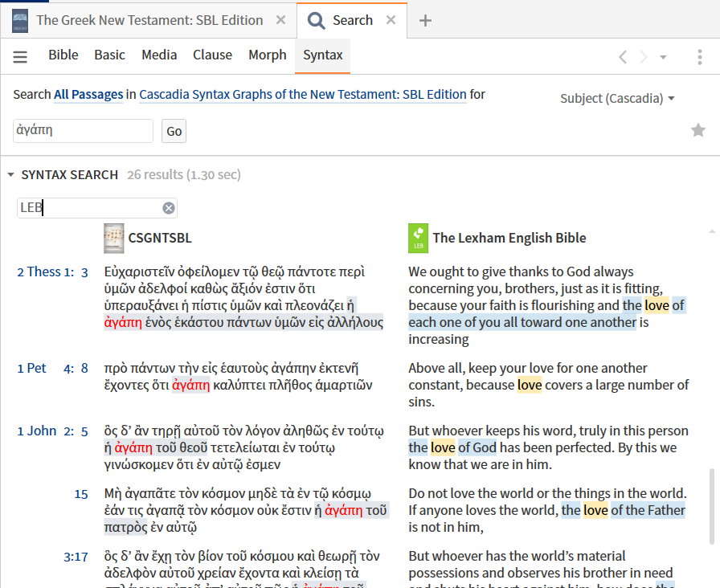
Task: Open the navigation history dropdown arrow
Action: (663, 57)
